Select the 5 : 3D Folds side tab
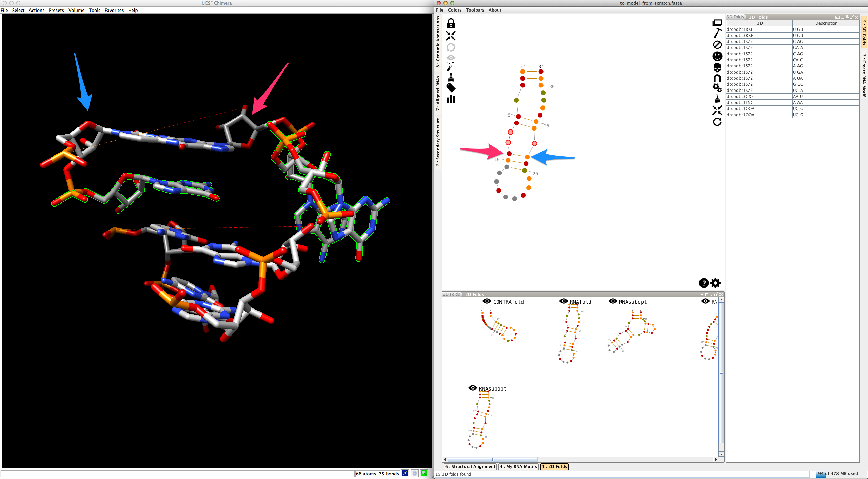Image resolution: width=868 pixels, height=479 pixels. click(x=864, y=33)
